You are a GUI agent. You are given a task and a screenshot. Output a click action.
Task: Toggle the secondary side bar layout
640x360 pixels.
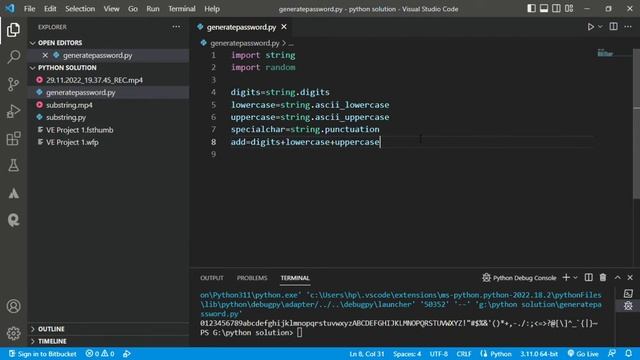[x=556, y=9]
